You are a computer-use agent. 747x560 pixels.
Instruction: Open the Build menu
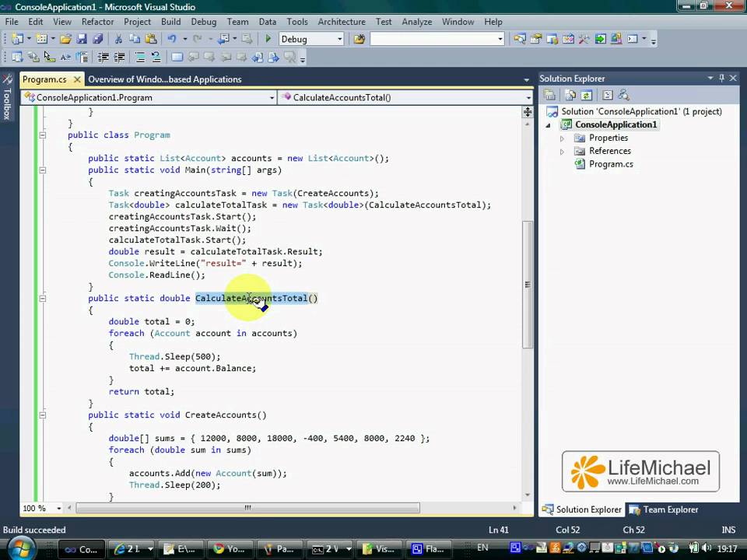tap(170, 22)
